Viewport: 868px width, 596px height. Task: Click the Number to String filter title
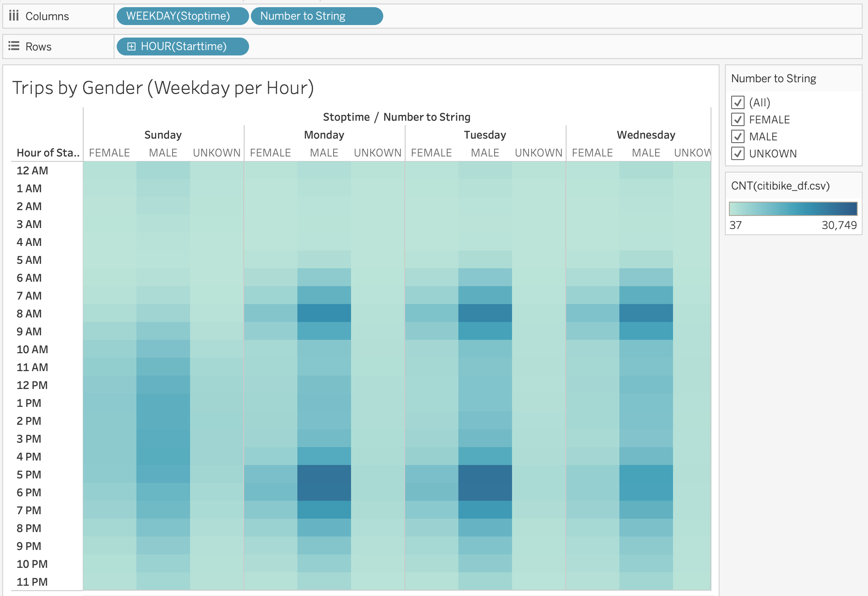coord(773,79)
